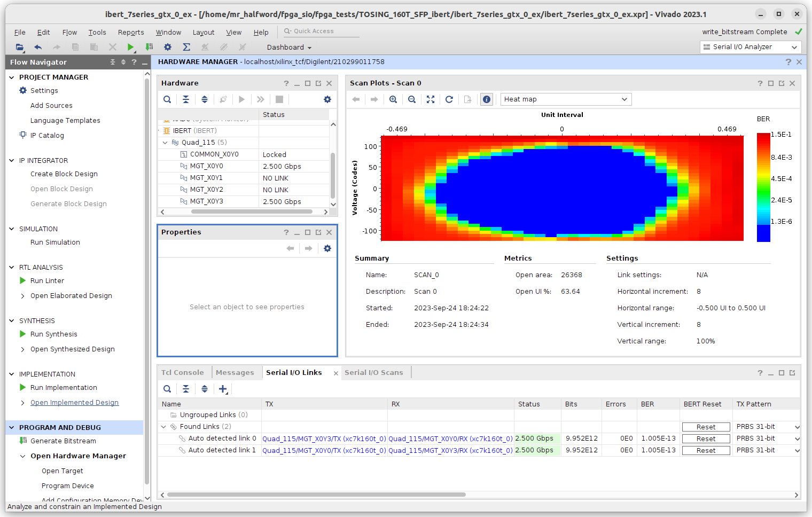Screen dimensions: 812x517
Task: Reset BERT for Auto detected link 1
Action: (706, 451)
